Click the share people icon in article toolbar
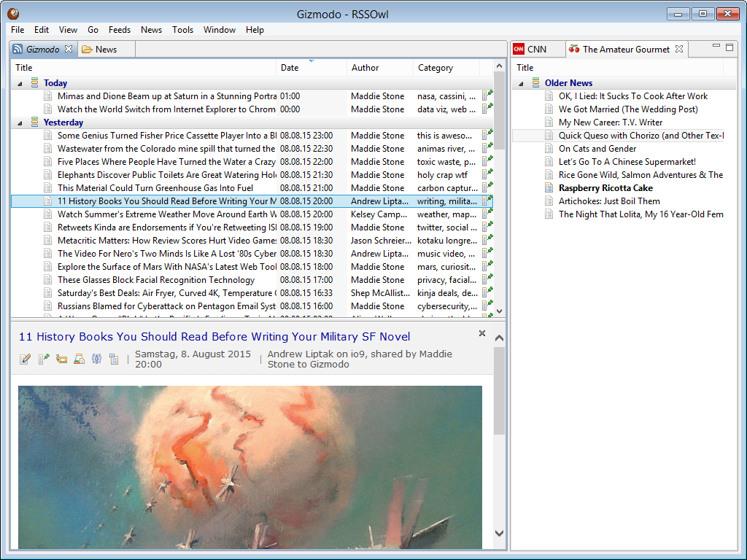This screenshot has height=560, width=747. click(96, 358)
